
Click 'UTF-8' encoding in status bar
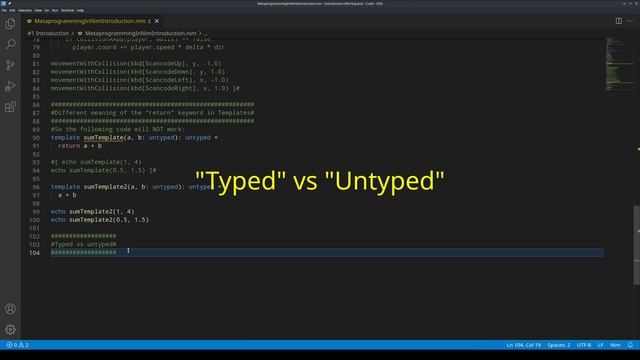coord(584,345)
